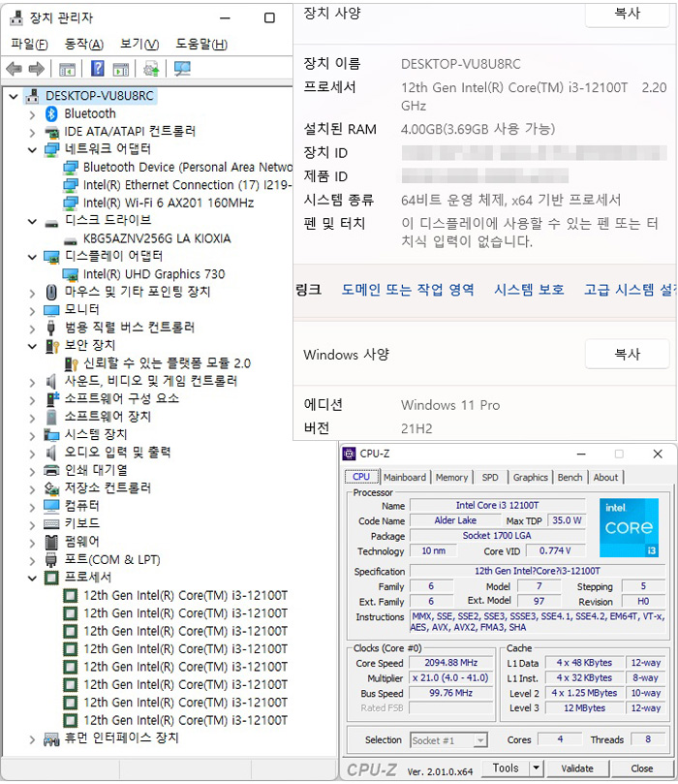The height and width of the screenshot is (784, 678).
Task: Click the 펌웨어 chip icon
Action: [x=51, y=542]
